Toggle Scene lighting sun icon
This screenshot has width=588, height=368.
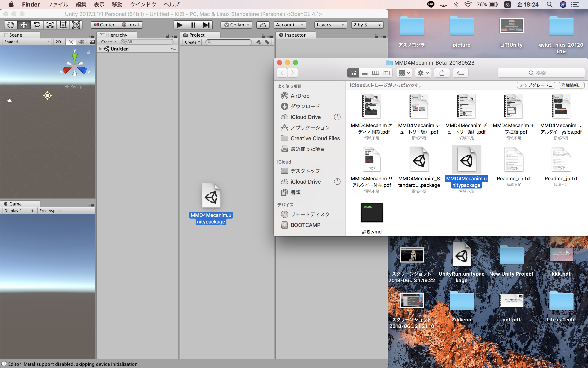[x=71, y=42]
